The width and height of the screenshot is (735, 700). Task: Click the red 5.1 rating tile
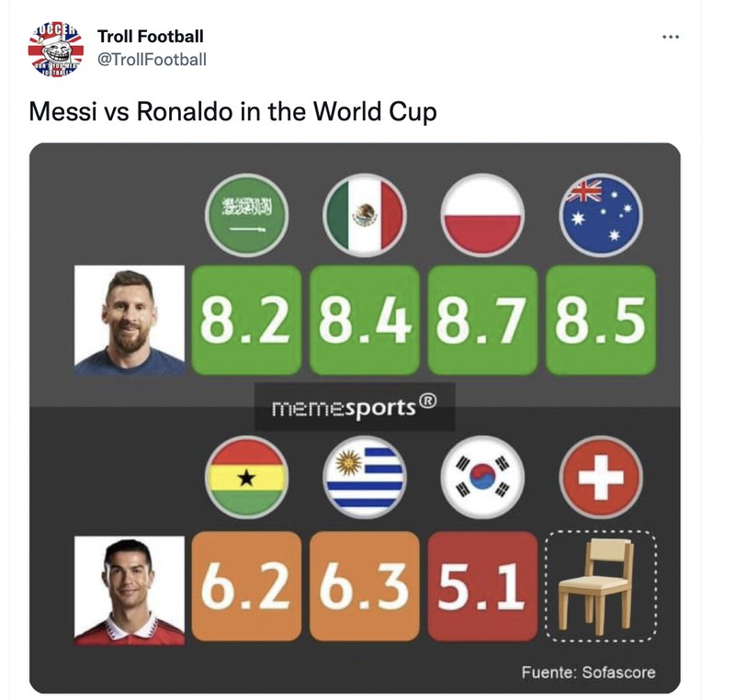pyautogui.click(x=481, y=582)
